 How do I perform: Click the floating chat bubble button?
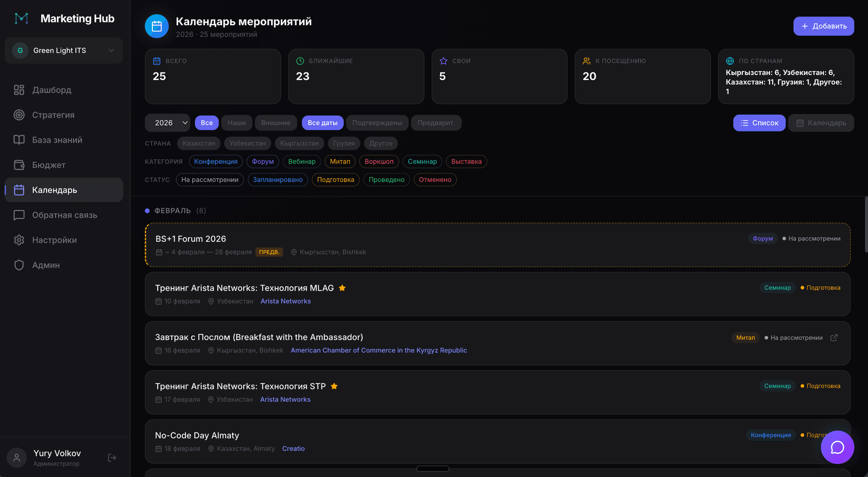point(837,448)
